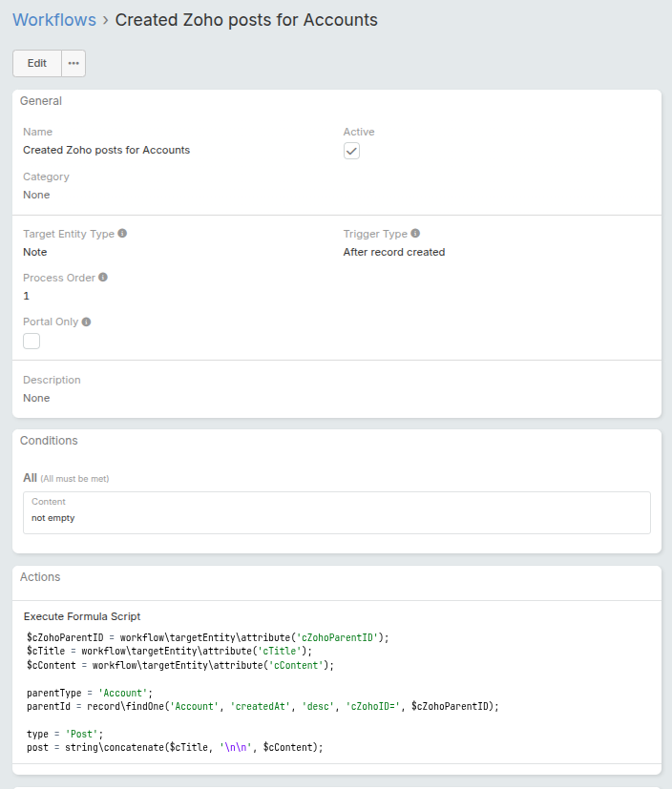This screenshot has height=789, width=672.
Task: Click the script line starting with $cZohoParentID
Action: [208, 637]
